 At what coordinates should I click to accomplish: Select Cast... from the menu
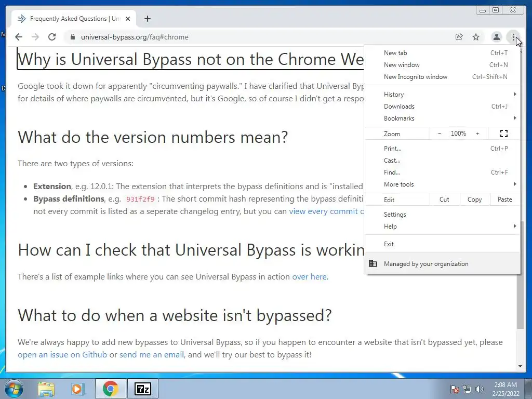tap(443, 160)
